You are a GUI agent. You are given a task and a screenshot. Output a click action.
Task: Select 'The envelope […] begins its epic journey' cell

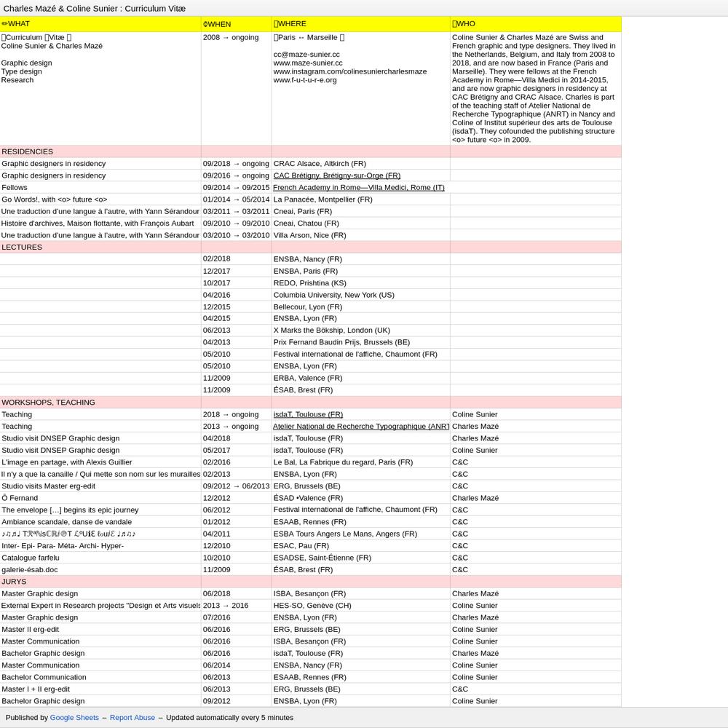[x=100, y=510]
